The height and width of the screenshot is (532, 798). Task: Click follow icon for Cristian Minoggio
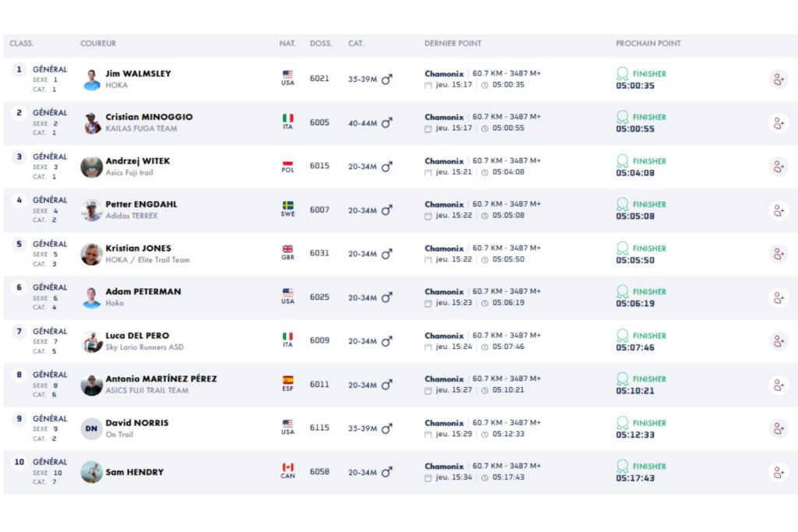778,123
